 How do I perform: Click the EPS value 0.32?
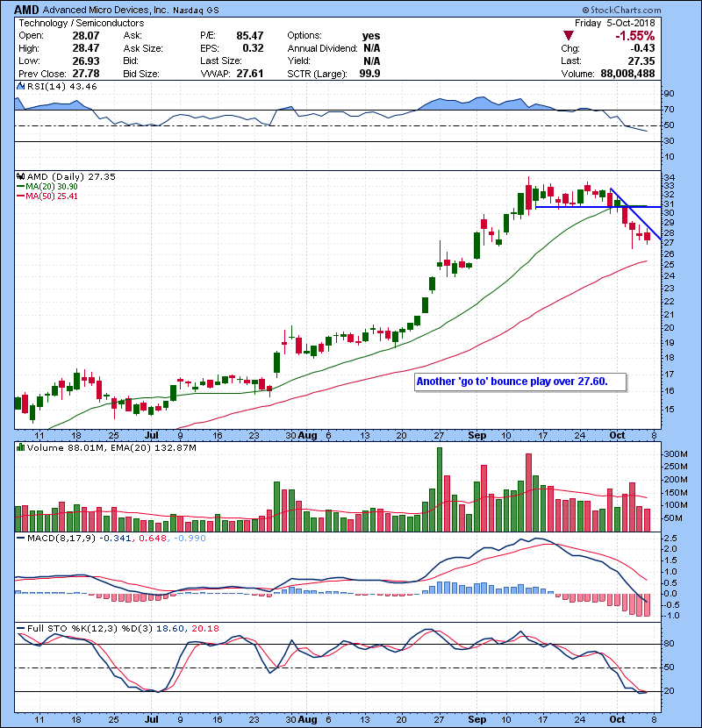point(253,48)
